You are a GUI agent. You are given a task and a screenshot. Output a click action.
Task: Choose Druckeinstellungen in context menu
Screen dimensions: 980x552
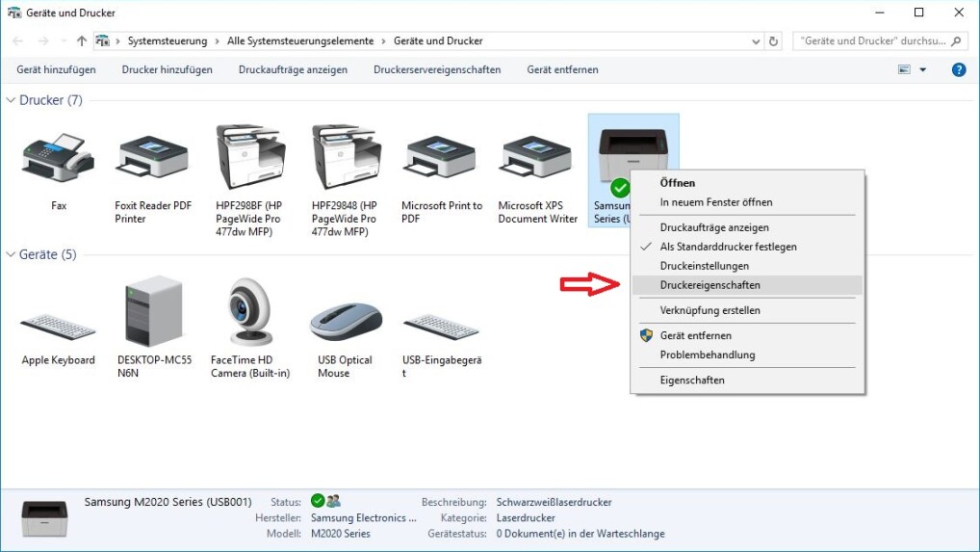pos(704,266)
